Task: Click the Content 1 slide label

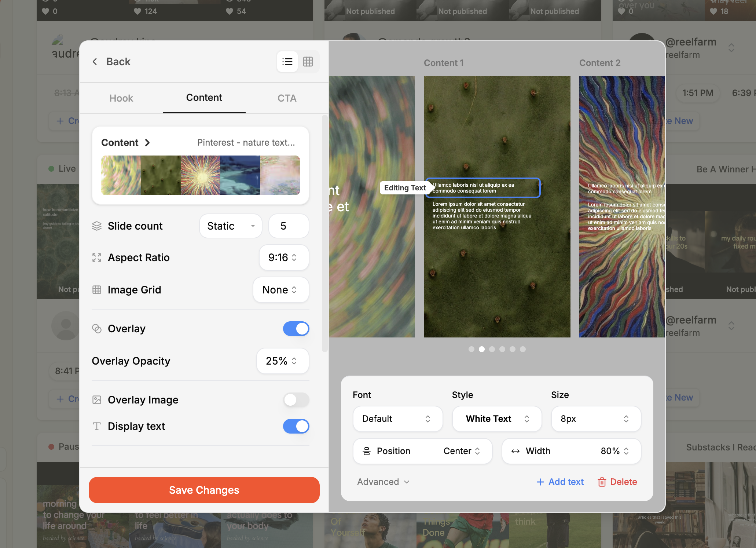Action: [444, 63]
